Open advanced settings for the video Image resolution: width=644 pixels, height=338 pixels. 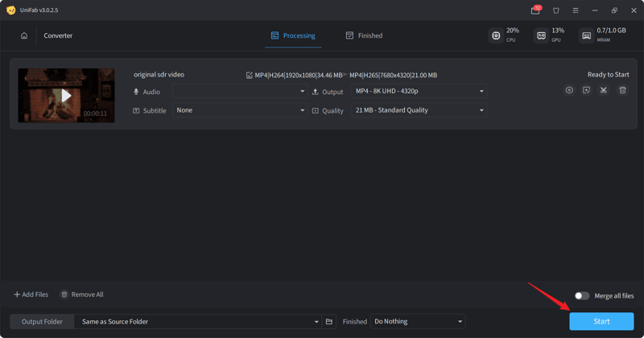tap(569, 90)
